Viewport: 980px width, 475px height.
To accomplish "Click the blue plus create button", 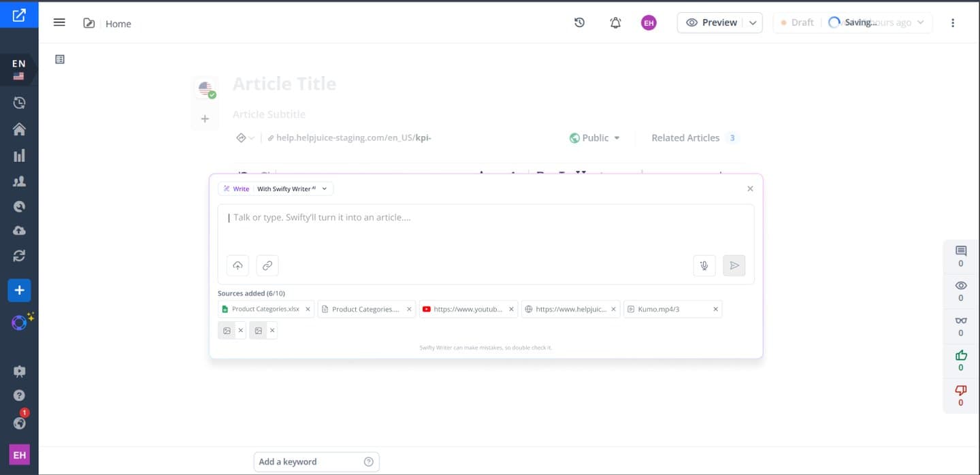I will point(19,290).
